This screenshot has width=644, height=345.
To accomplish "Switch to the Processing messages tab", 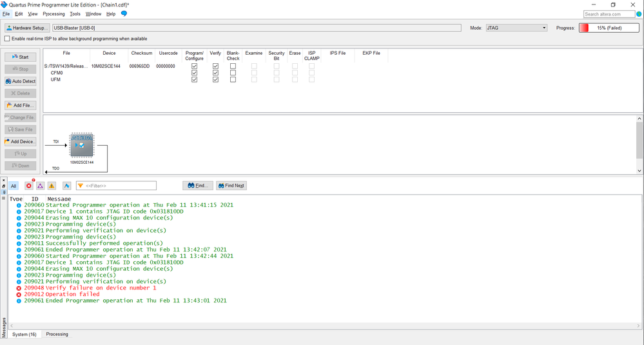I will (x=57, y=334).
